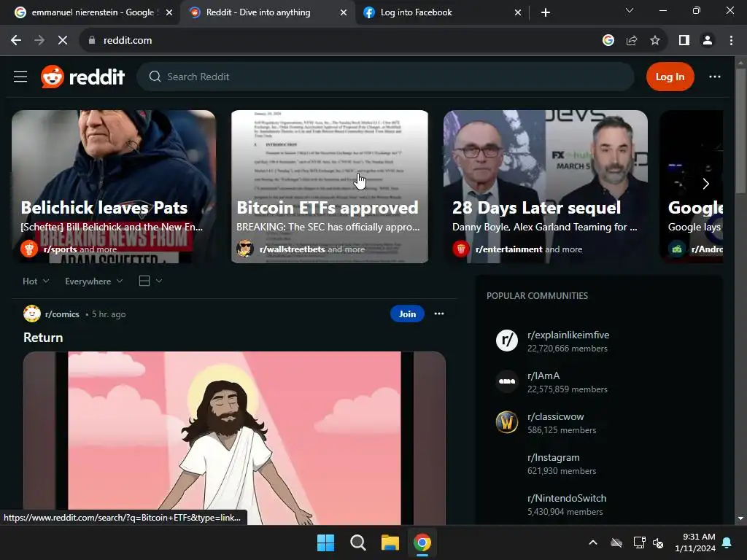This screenshot has width=747, height=560.
Task: Open the notification bell in system tray
Action: pos(727,542)
